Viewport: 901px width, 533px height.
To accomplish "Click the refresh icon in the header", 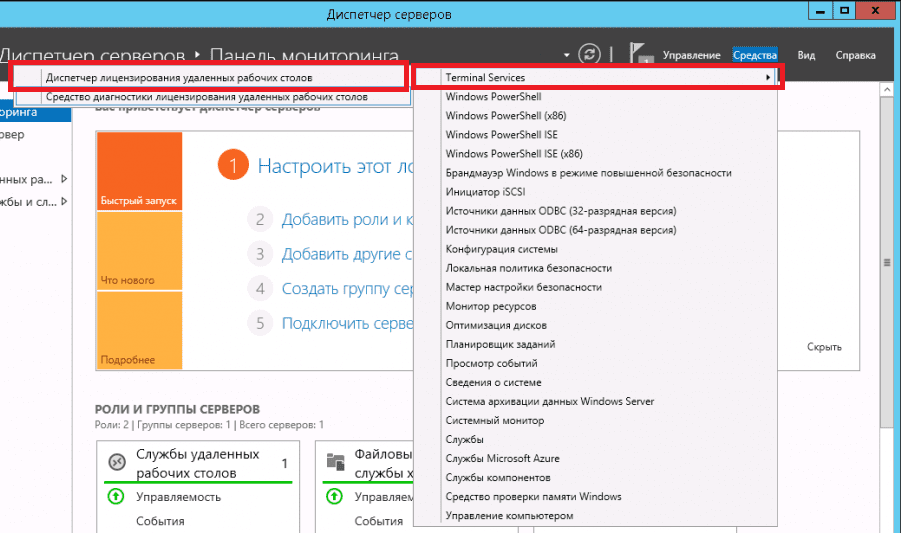I will [592, 54].
